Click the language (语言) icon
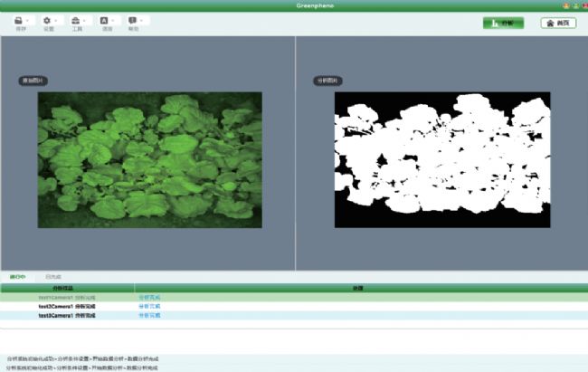588x372 pixels. (105, 20)
